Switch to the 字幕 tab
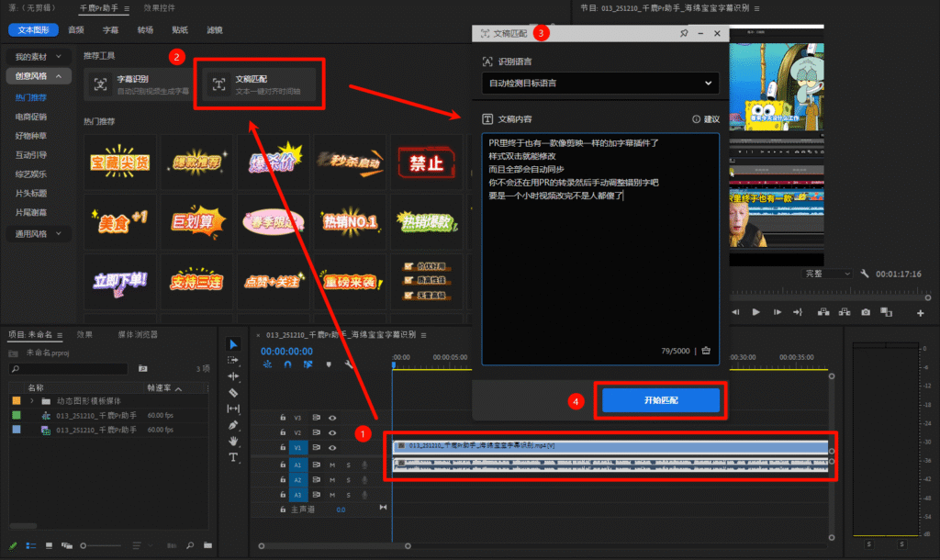The width and height of the screenshot is (940, 560). (110, 30)
